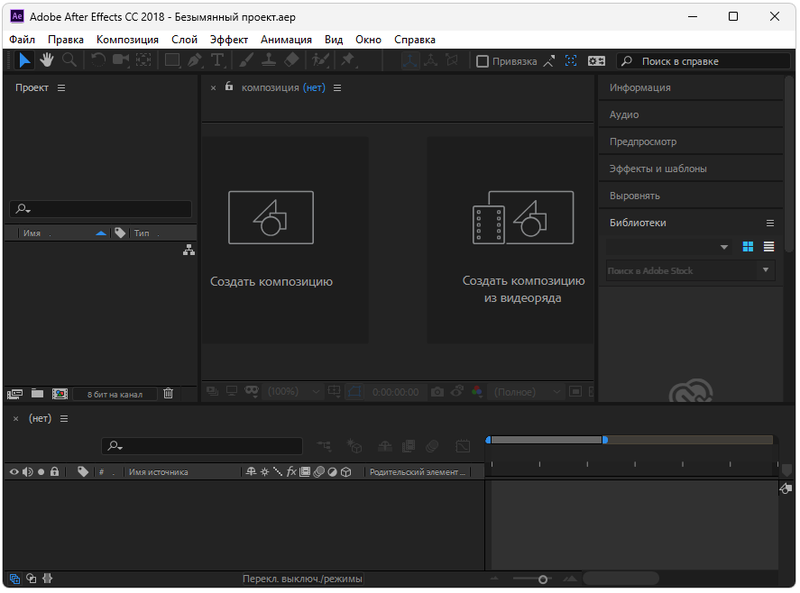The width and height of the screenshot is (800, 593).
Task: Open the (Полное) resolution dropdown
Action: [x=526, y=392]
